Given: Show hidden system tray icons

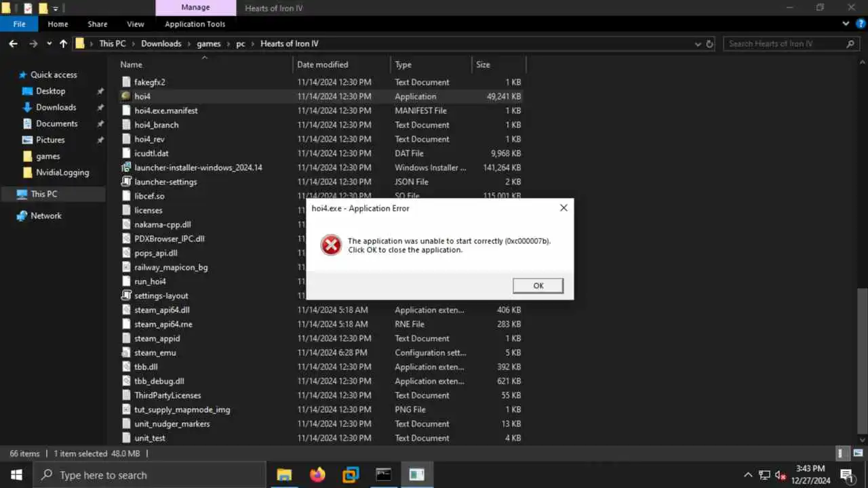Looking at the screenshot, I should pyautogui.click(x=748, y=474).
